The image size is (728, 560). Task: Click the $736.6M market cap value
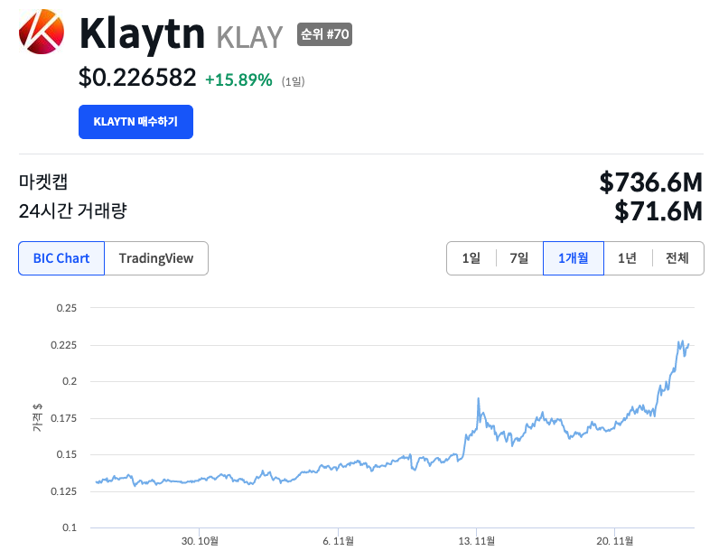tap(650, 182)
